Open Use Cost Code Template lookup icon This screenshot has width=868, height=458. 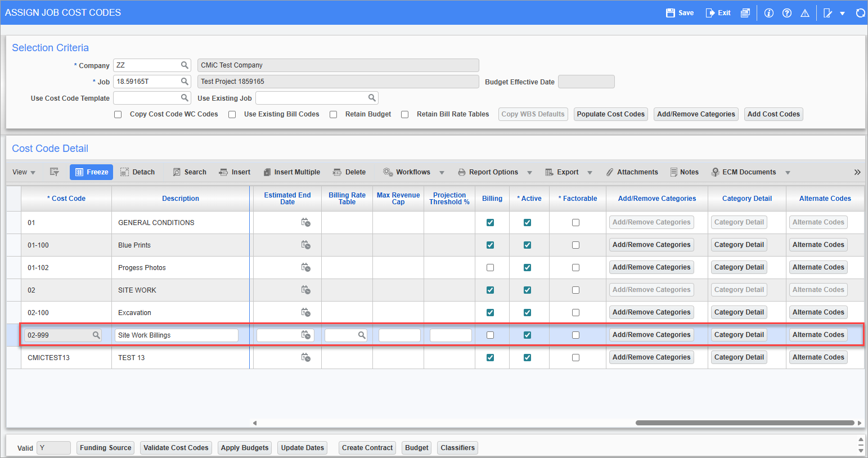pos(185,98)
